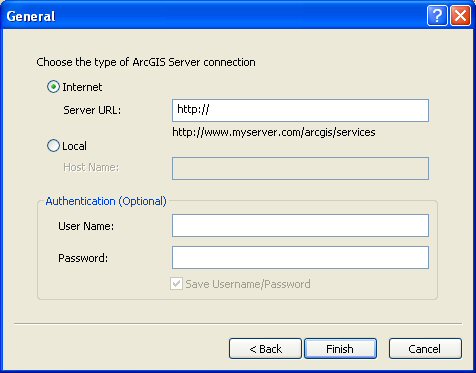476x373 pixels.
Task: Click the Server URL: label
Action: click(x=92, y=110)
